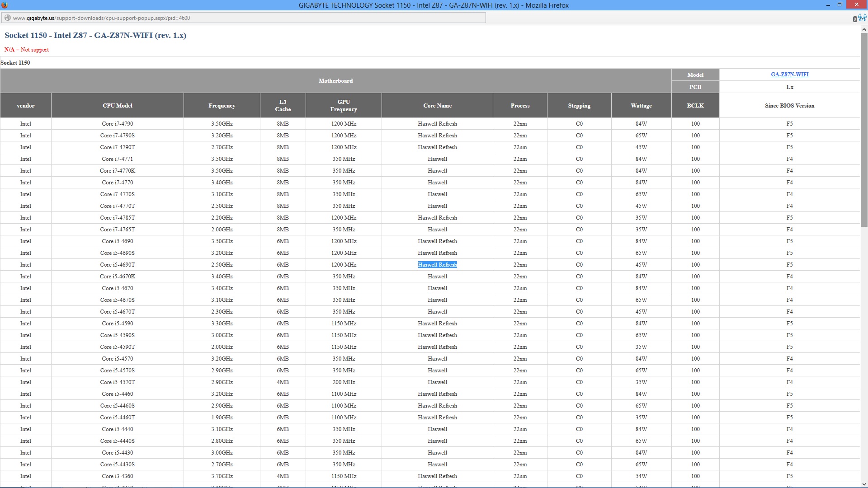Click the 'N/A = Not support' note
Screen dimensions: 868x488
click(27, 50)
